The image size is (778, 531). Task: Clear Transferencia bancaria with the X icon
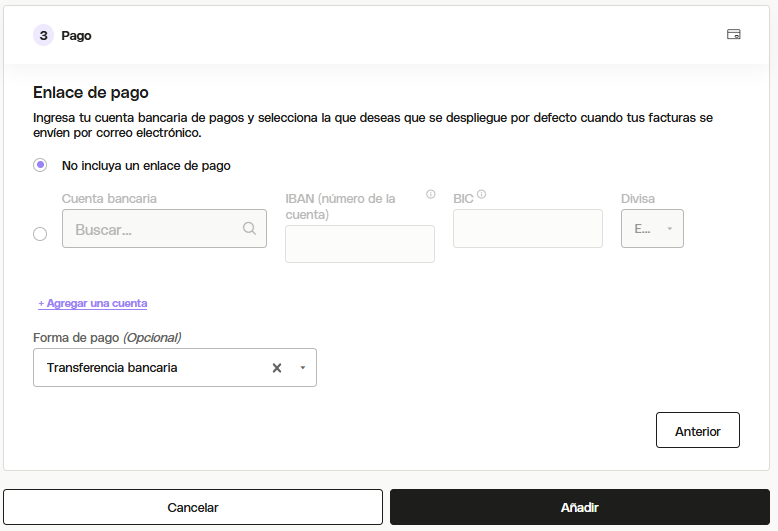pos(277,368)
